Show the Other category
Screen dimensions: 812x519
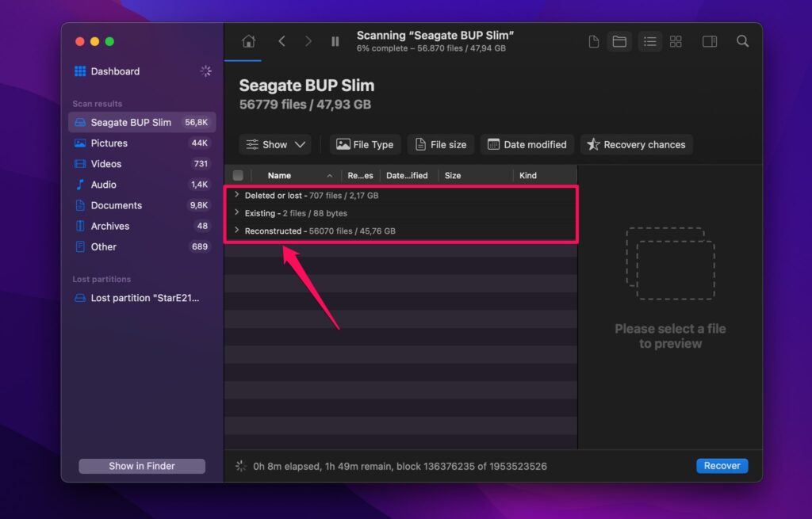click(142, 246)
